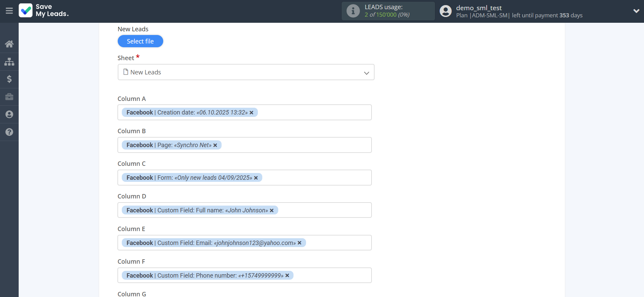644x297 pixels.
Task: Click the Select file button
Action: coord(140,41)
